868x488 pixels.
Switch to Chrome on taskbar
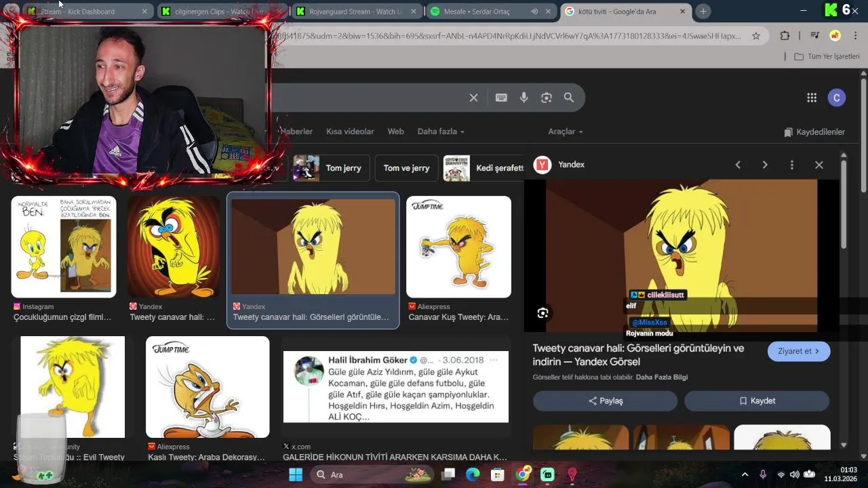[522, 474]
